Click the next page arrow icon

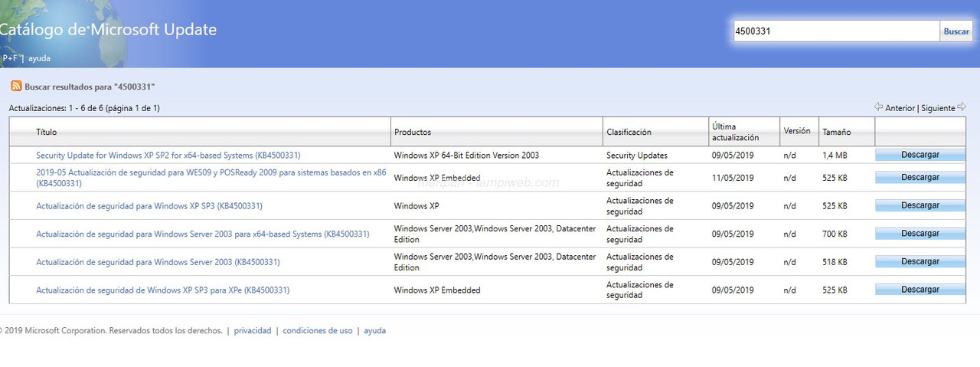coord(962,107)
